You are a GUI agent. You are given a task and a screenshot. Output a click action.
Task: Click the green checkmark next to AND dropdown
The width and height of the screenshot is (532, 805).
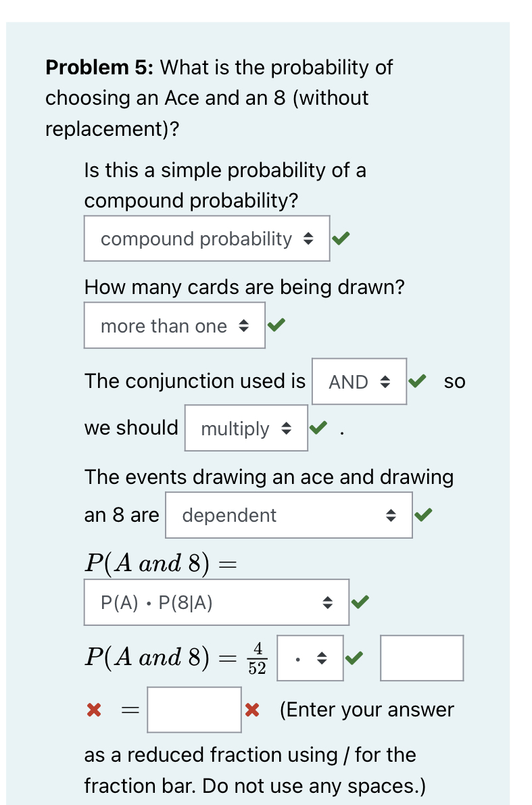coord(416,381)
